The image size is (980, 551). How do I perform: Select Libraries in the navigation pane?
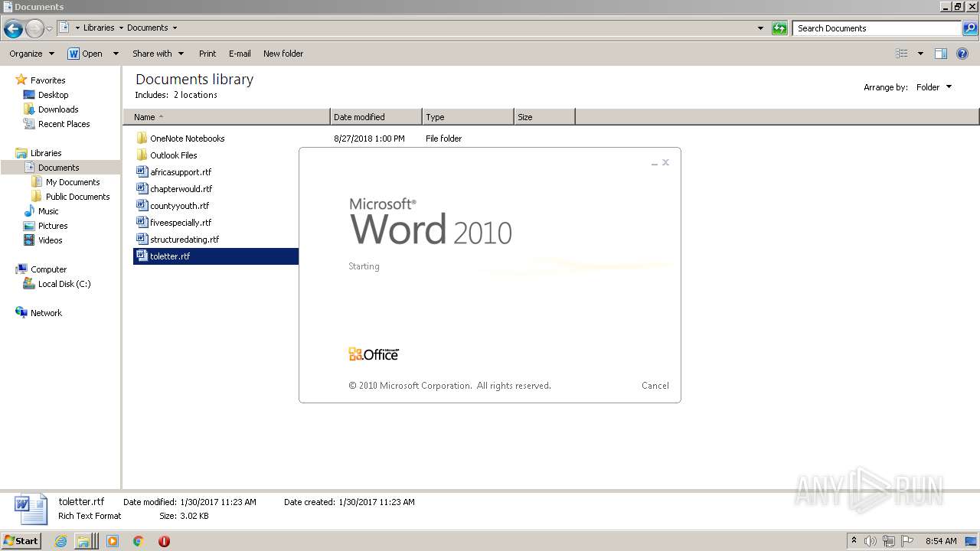point(46,153)
